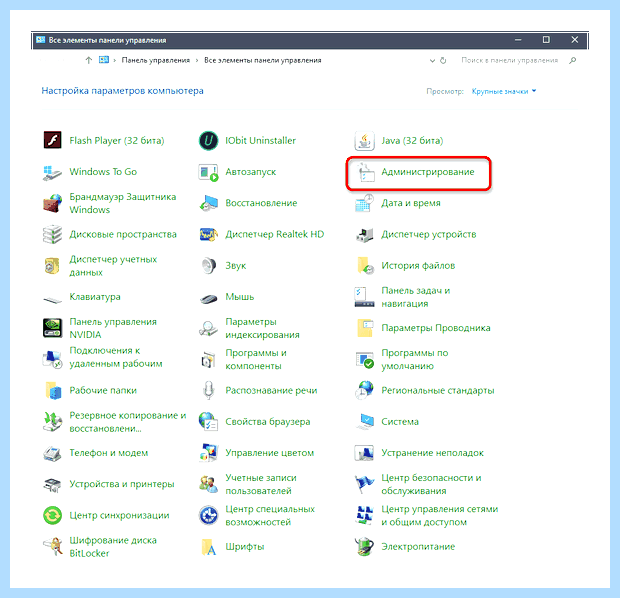
Task: Open the Flash Player red icon
Action: click(x=53, y=140)
